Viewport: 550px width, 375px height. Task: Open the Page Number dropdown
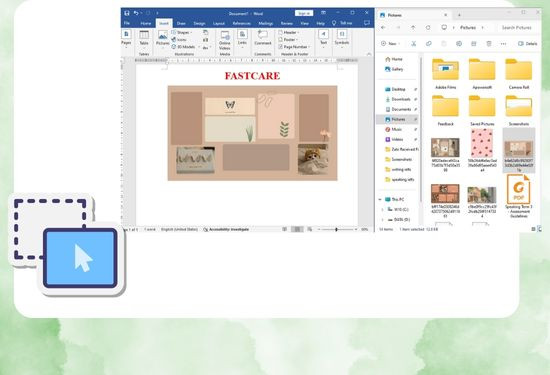click(294, 47)
